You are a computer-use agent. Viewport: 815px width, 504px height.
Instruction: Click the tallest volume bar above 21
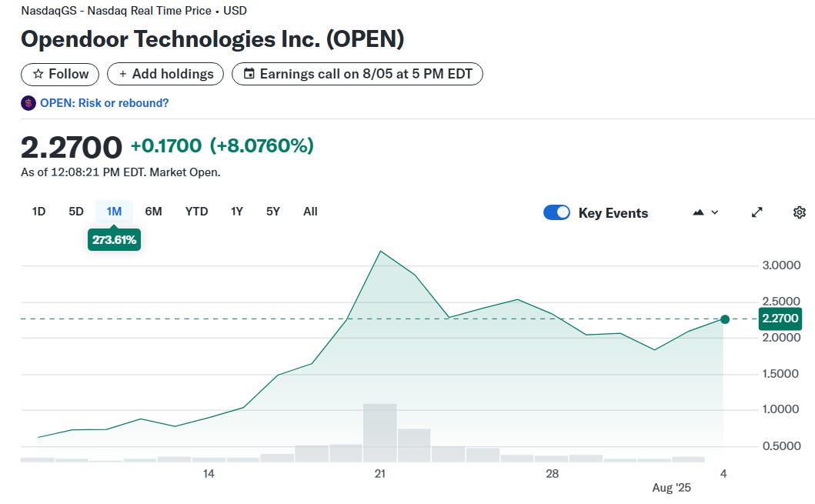click(x=380, y=432)
